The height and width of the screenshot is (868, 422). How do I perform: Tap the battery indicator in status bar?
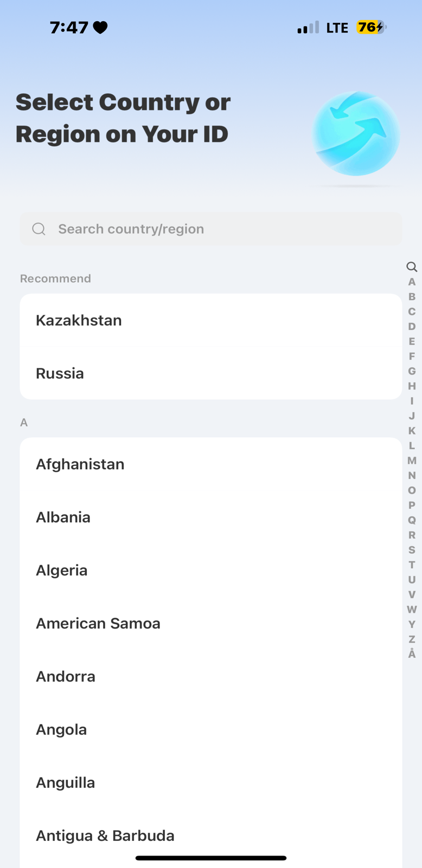371,27
